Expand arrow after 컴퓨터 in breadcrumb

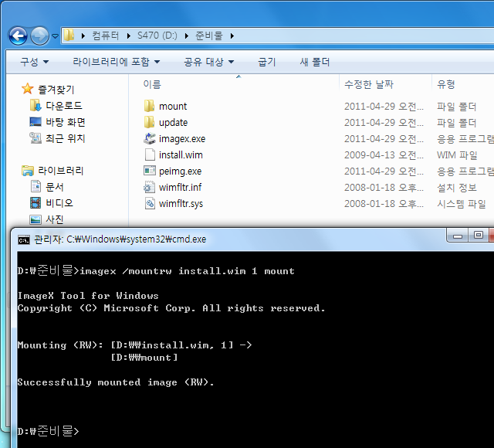pyautogui.click(x=129, y=36)
